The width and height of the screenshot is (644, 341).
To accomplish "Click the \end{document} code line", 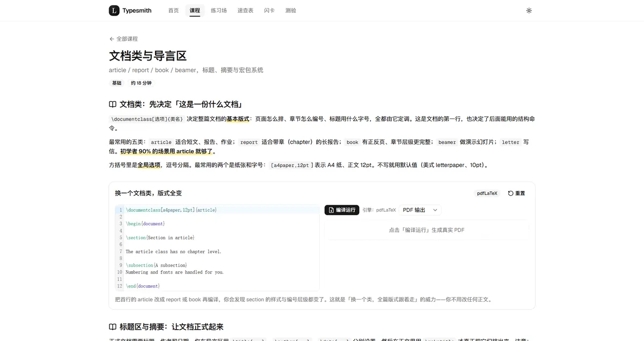I will 143,286.
